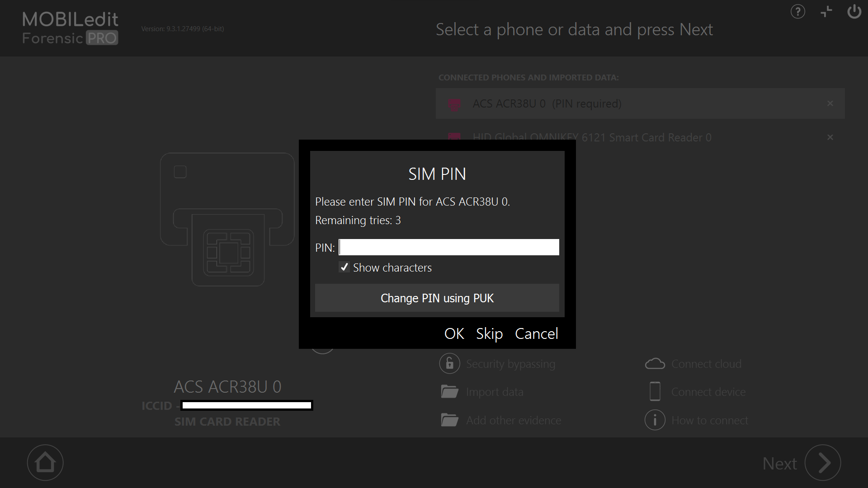This screenshot has height=488, width=868.
Task: Select the connector icon in the top bar
Action: pyautogui.click(x=826, y=12)
